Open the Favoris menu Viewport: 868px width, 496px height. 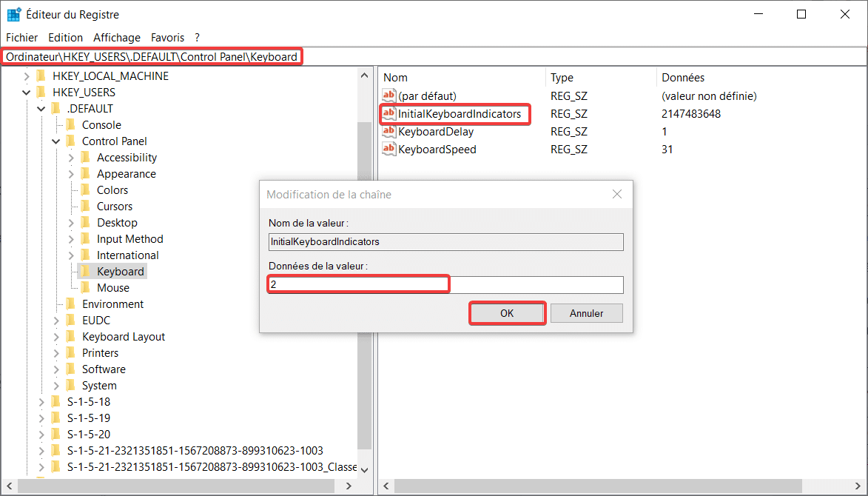pyautogui.click(x=167, y=37)
